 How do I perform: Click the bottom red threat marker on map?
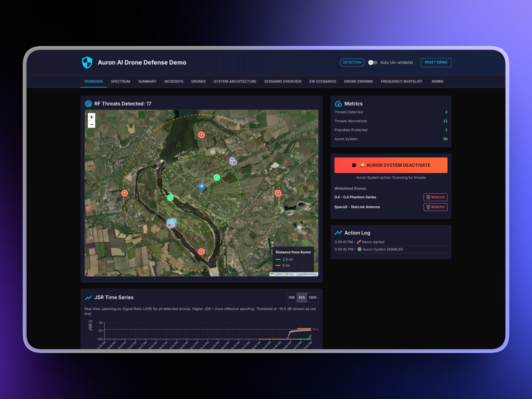click(201, 251)
